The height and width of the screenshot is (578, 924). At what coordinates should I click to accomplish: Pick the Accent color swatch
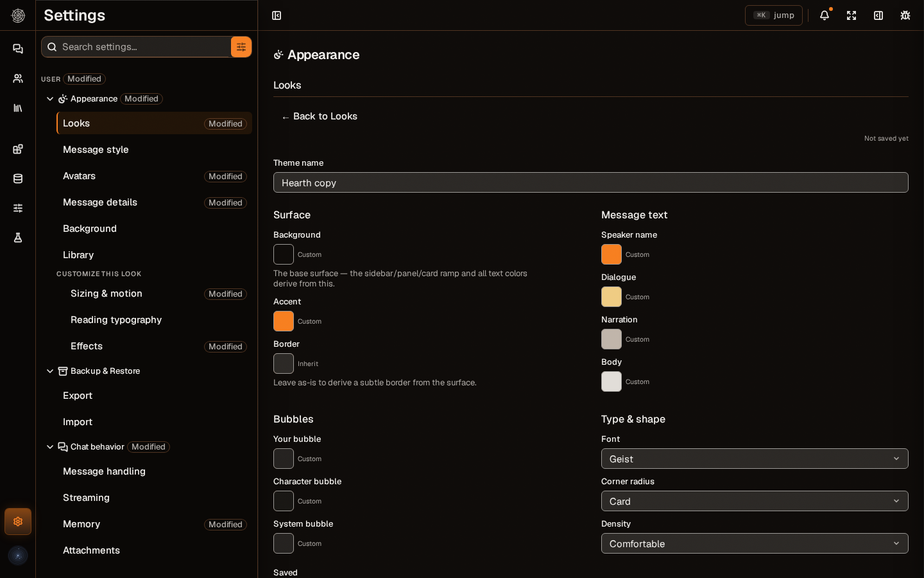[284, 321]
